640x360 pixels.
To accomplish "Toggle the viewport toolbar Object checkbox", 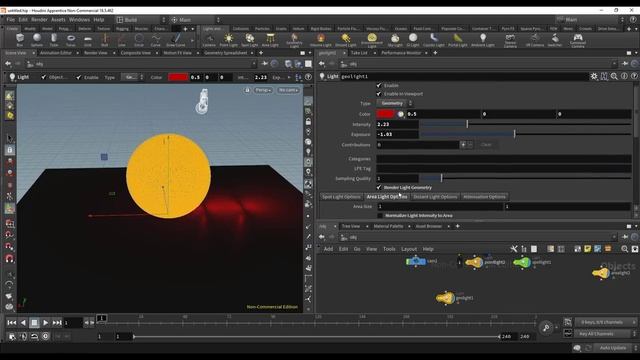I will click(43, 77).
